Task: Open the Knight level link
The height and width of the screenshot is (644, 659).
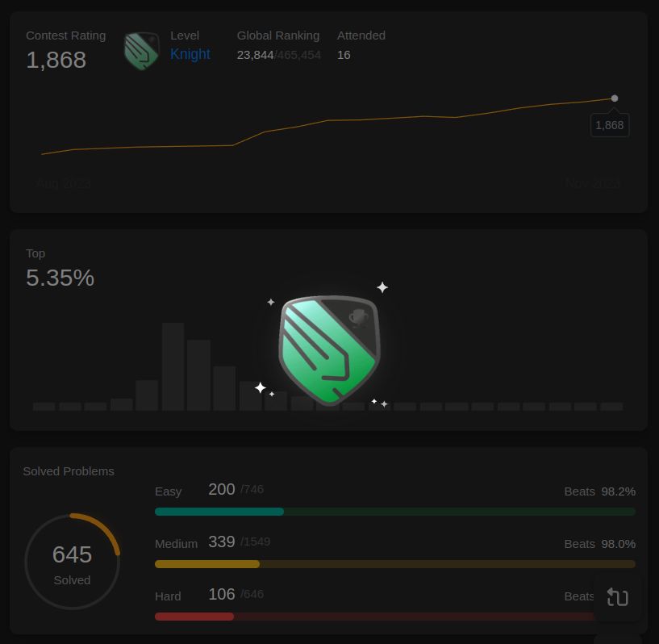Action: tap(190, 54)
